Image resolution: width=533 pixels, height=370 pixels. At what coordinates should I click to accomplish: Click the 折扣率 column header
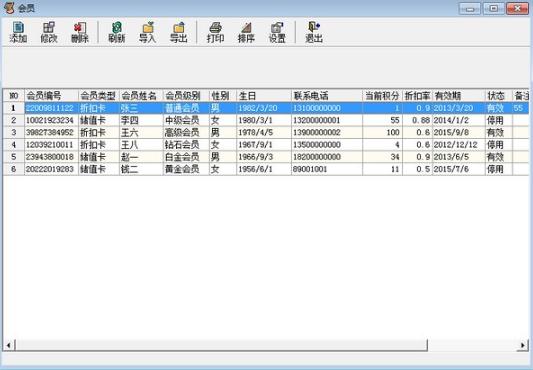(417, 96)
